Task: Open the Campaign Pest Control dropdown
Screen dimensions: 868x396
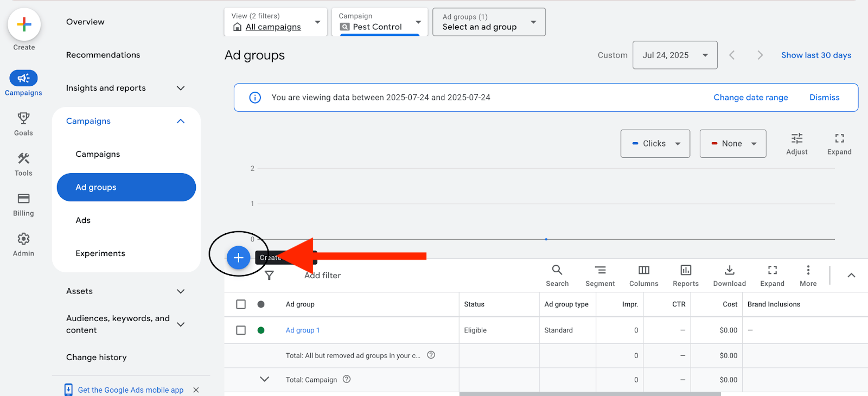Action: [380, 22]
